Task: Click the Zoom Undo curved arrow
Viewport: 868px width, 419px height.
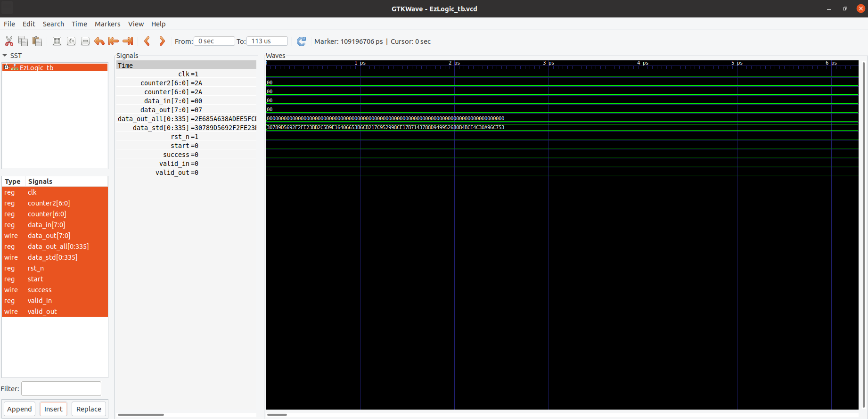Action: pos(99,41)
